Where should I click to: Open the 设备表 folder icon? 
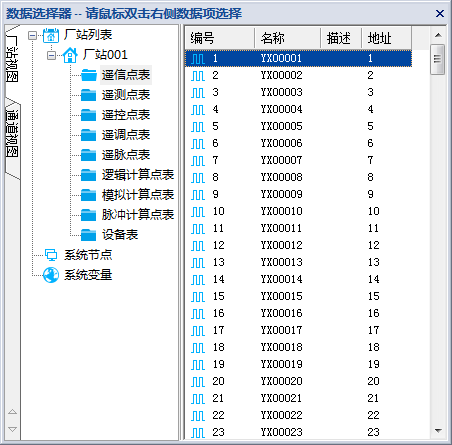pos(89,235)
